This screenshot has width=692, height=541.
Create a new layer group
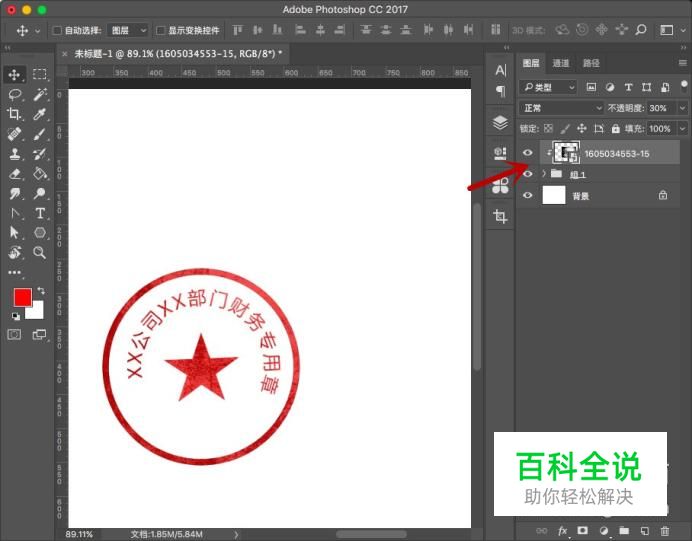click(x=624, y=530)
